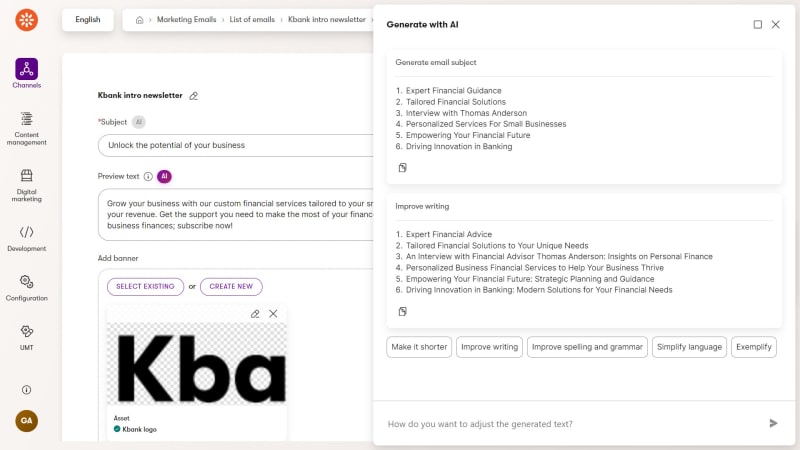Choose Select Existing banner option
The height and width of the screenshot is (450, 800).
(146, 287)
